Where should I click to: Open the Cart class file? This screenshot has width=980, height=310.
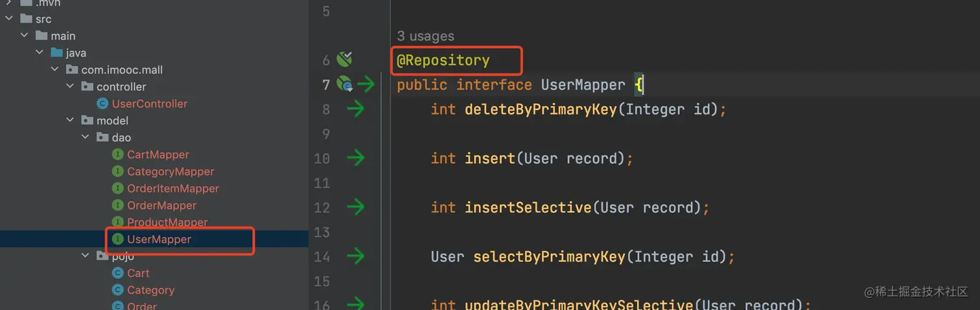(138, 272)
